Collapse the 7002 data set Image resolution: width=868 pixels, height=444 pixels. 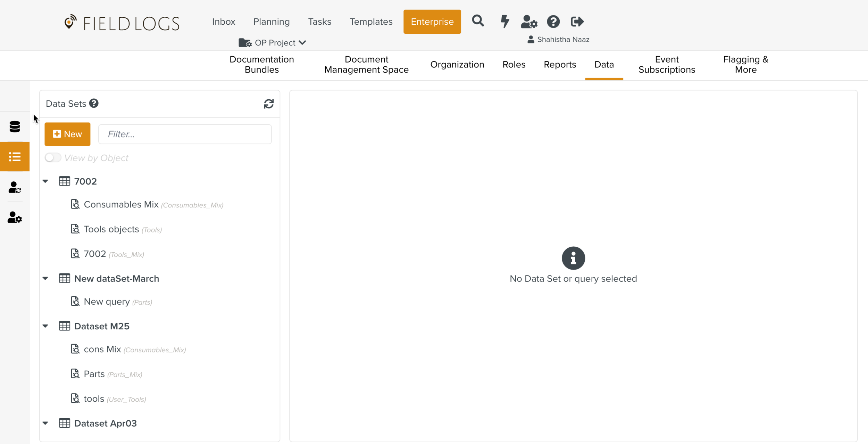point(45,181)
